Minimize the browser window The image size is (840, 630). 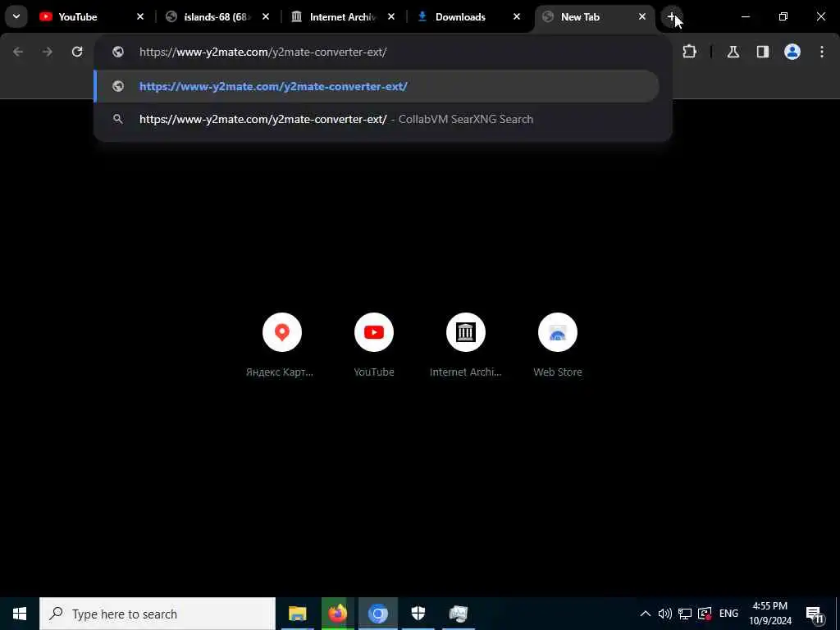745,16
